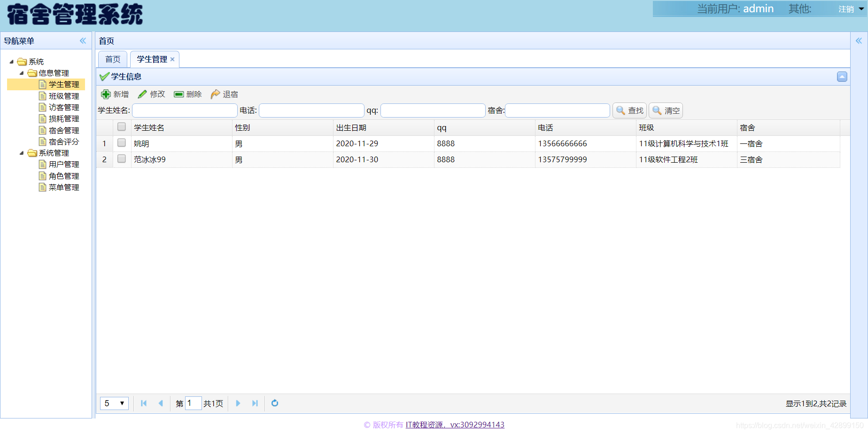Click green checkmark icon beside 学生信息

tap(104, 77)
